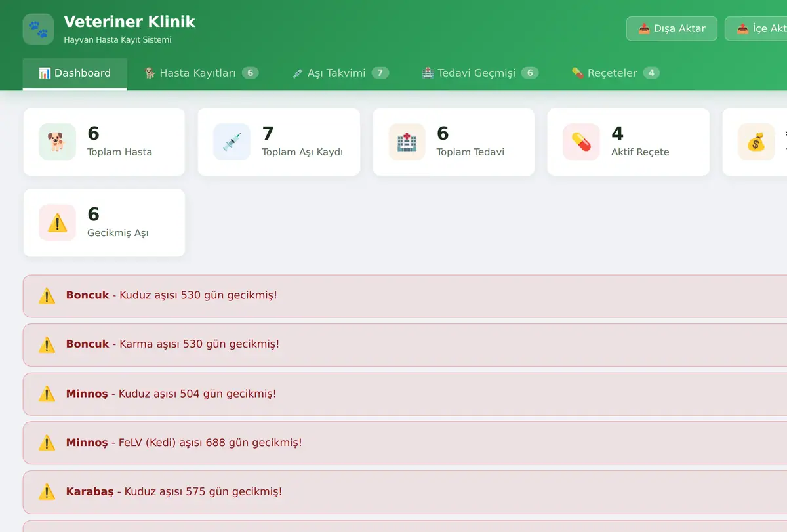Click text 'Kuduz aşısı 504 gün gecikmiş!'
This screenshot has height=532, width=787.
click(x=197, y=394)
